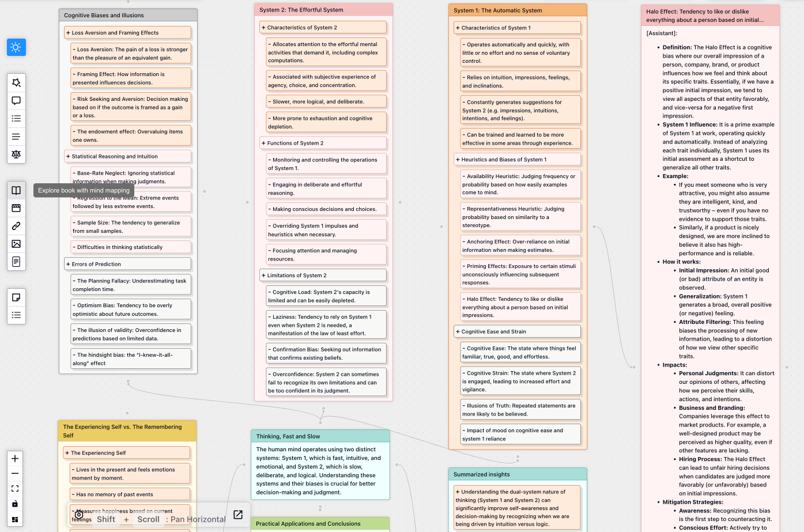This screenshot has height=532, width=804.
Task: Toggle the layout grid control at bottom left
Action: click(15, 520)
